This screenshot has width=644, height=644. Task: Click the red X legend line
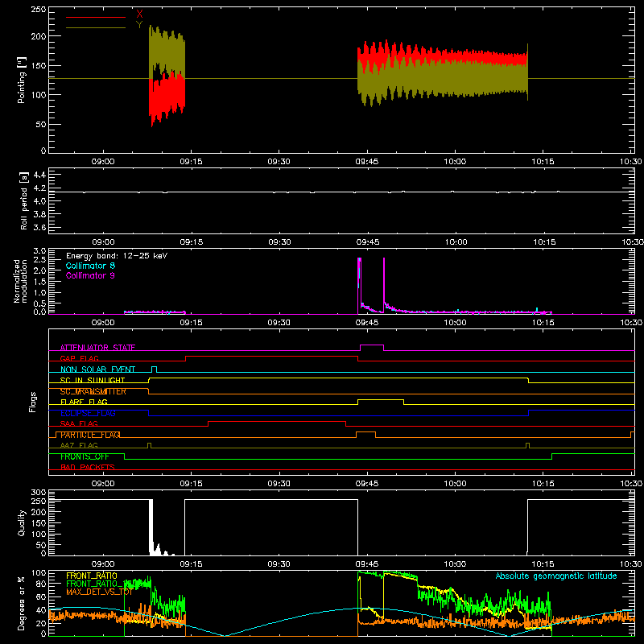96,17
